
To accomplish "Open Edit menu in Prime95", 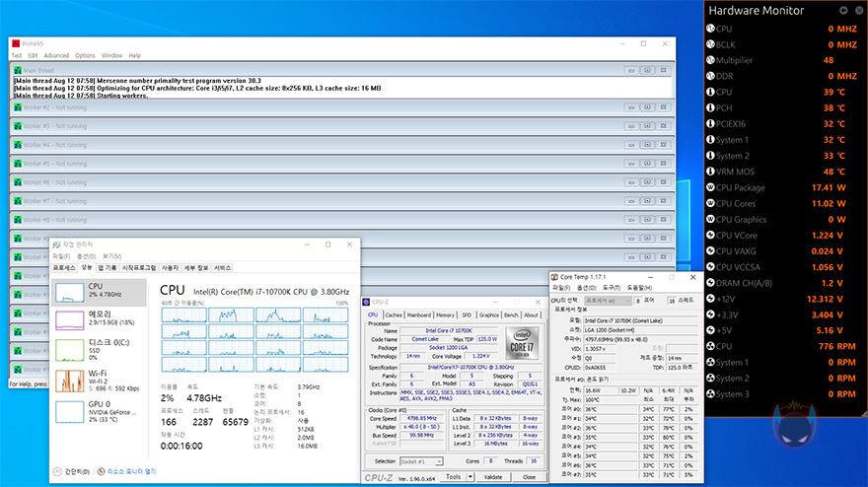I will 33,55.
